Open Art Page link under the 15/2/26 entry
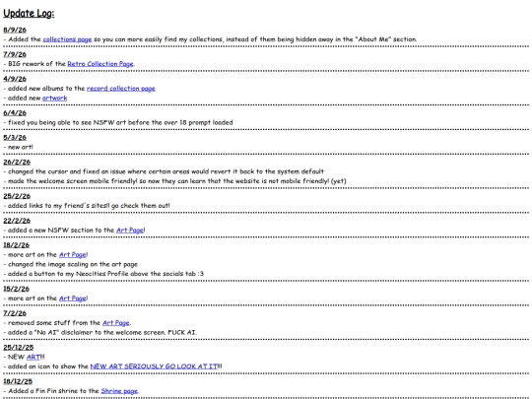The image size is (532, 399). [73, 299]
